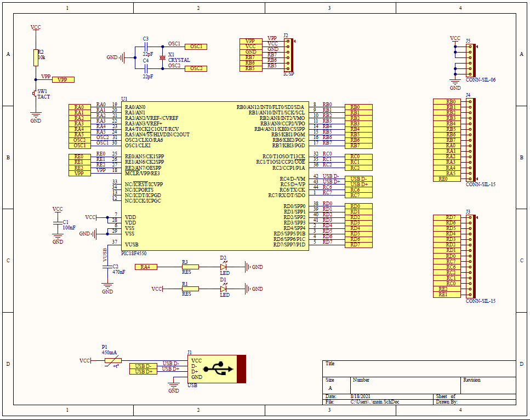Select the PIC18F4550 part label

[x=134, y=253]
